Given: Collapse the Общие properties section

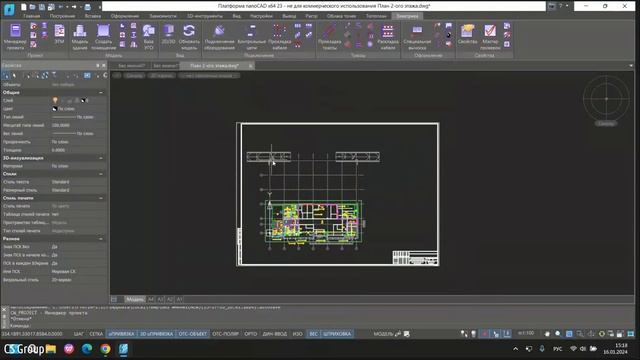Looking at the screenshot, I should click(x=101, y=93).
